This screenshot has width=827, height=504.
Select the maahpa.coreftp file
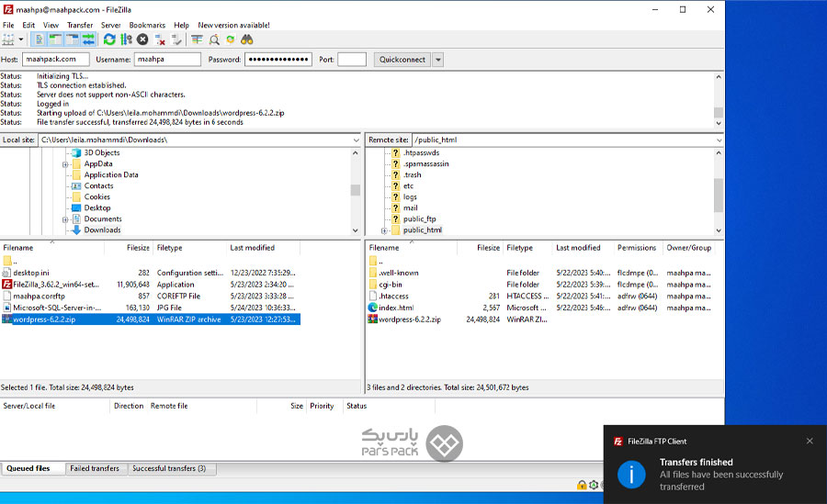(x=39, y=297)
